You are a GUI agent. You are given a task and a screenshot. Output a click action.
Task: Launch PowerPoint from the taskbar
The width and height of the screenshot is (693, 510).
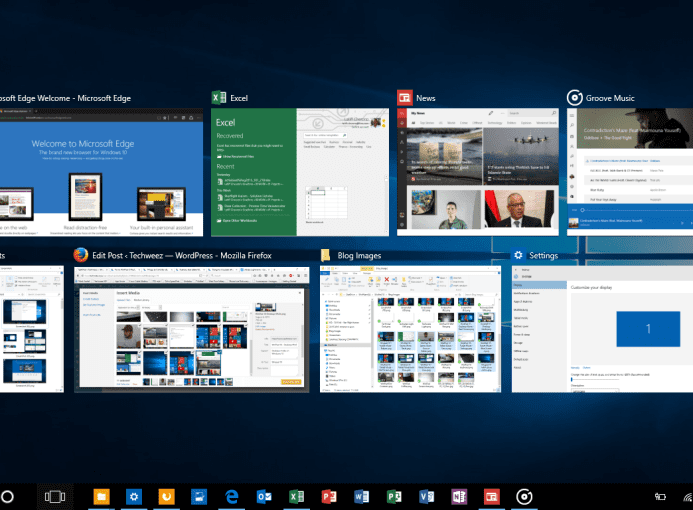pos(329,497)
